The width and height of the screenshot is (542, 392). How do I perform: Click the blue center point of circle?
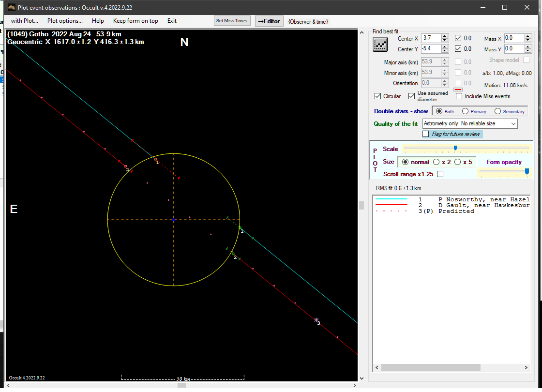174,220
